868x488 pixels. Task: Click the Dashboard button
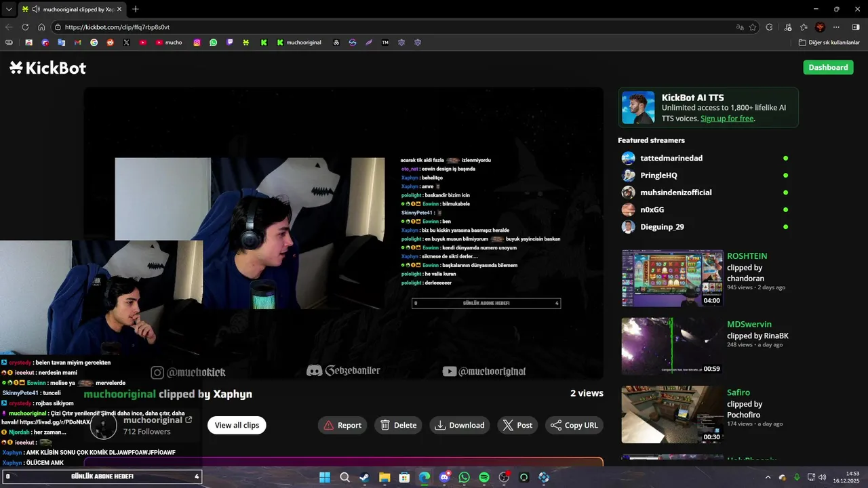point(828,67)
